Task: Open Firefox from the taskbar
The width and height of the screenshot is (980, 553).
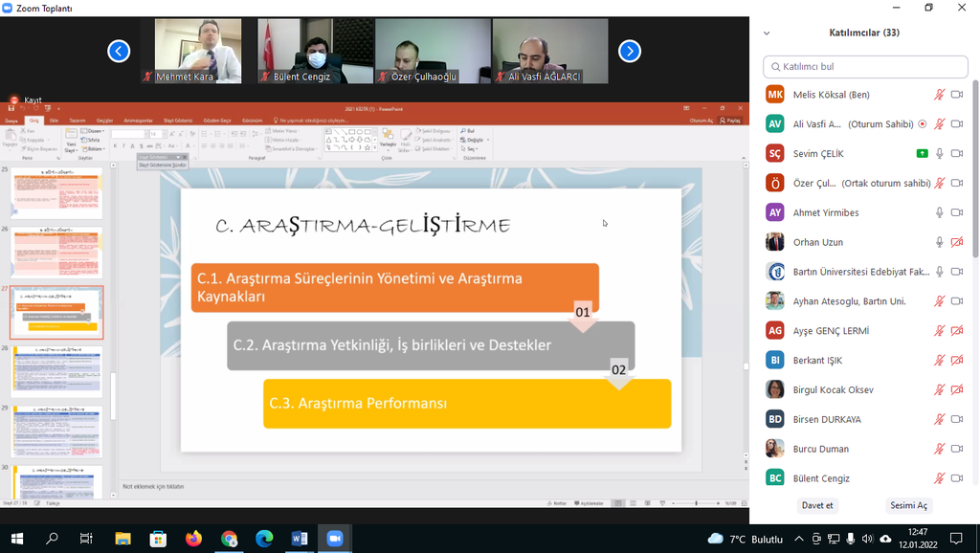Action: coord(194,539)
